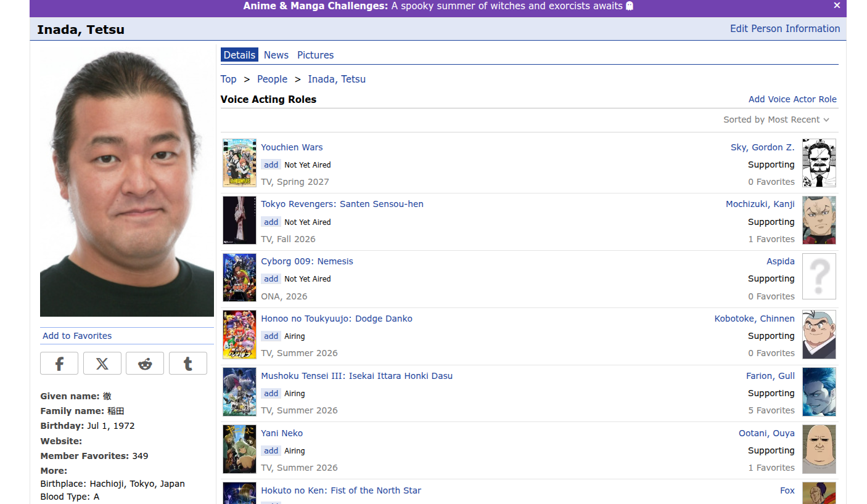
Task: Click the Voice Acting Roles heading
Action: [268, 99]
